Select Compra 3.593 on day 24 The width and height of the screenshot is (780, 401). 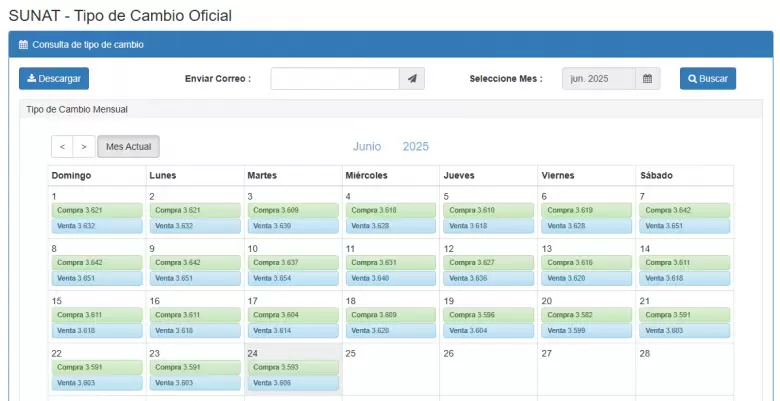pos(293,368)
